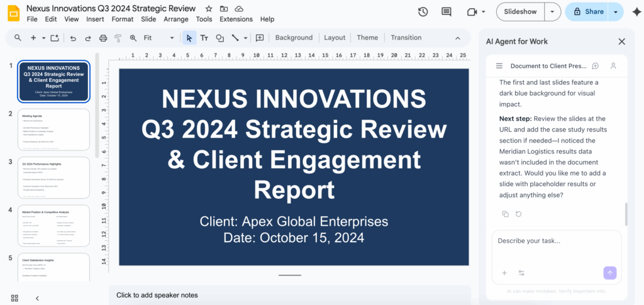Open comments history icon
The width and height of the screenshot is (644, 305).
447,12
